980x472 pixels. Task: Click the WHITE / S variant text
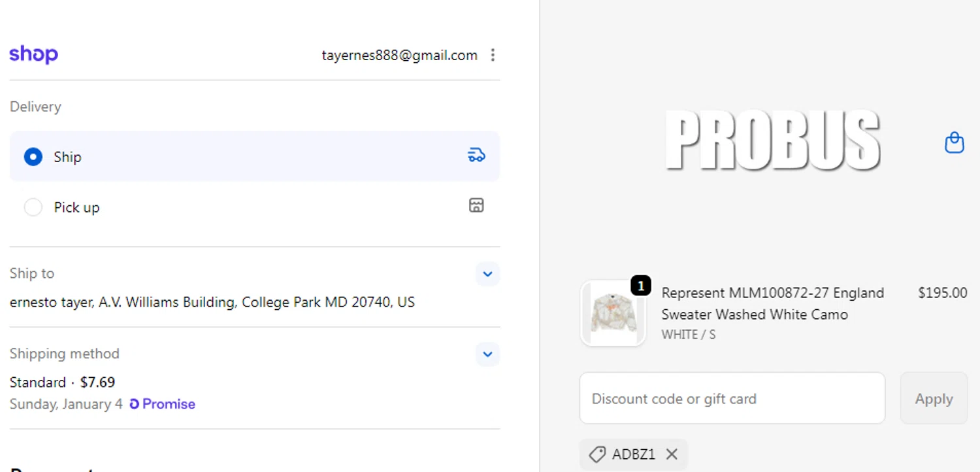click(688, 334)
